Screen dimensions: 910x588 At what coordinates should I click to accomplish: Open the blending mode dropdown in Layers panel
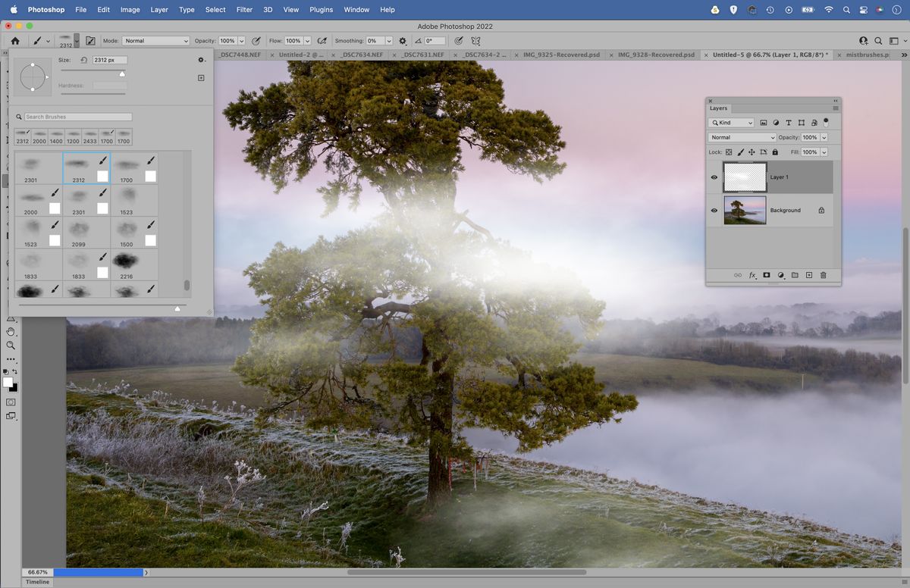pyautogui.click(x=742, y=137)
